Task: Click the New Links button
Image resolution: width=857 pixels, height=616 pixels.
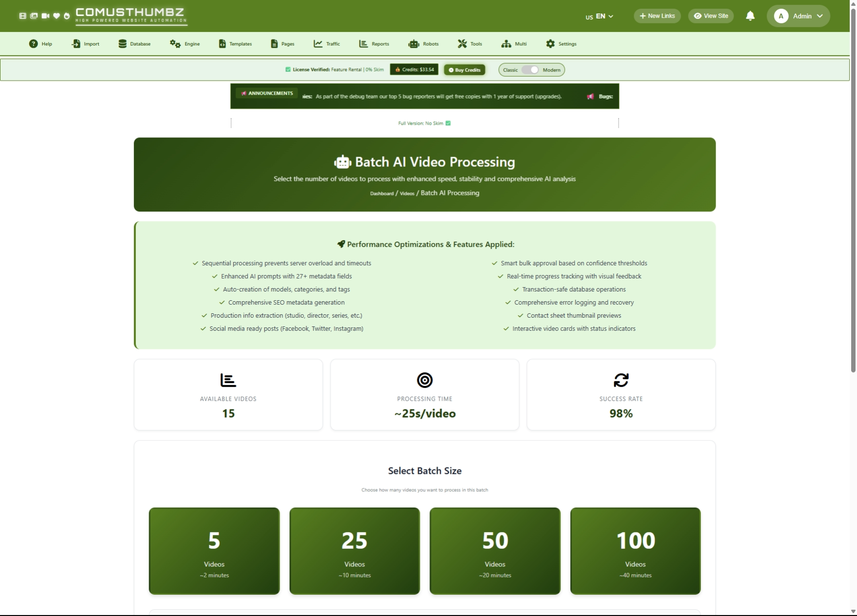Action: (x=657, y=16)
